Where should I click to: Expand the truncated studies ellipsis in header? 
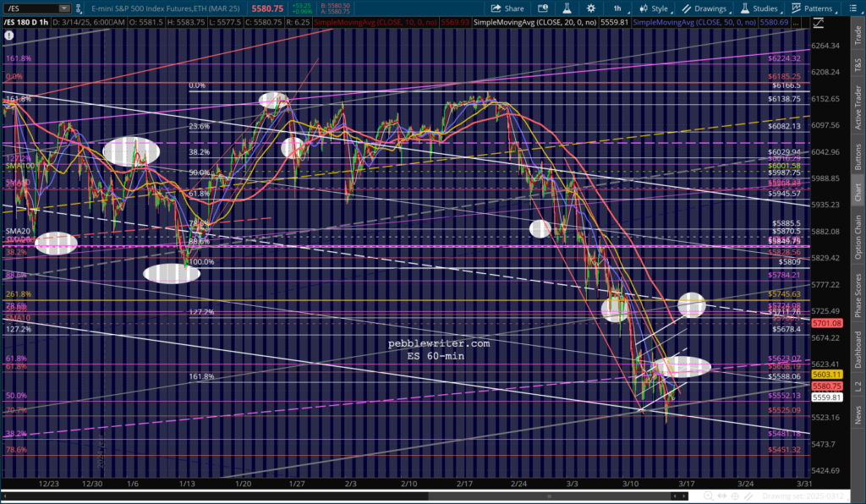tap(796, 23)
